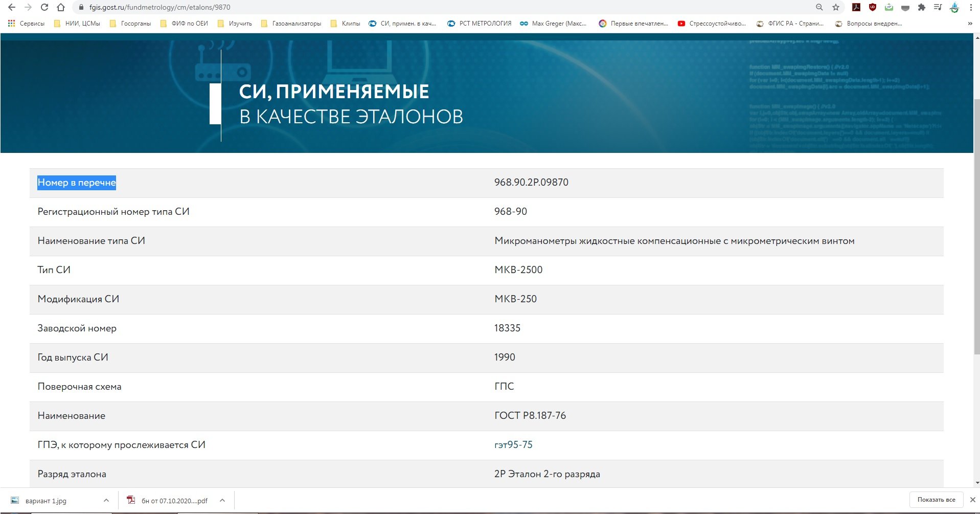
Task: Open the uBlock Origin extension
Action: [x=873, y=7]
